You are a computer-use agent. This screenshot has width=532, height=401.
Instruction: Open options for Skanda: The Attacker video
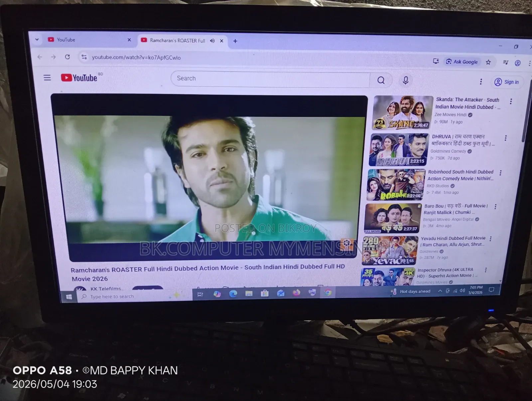click(x=511, y=101)
